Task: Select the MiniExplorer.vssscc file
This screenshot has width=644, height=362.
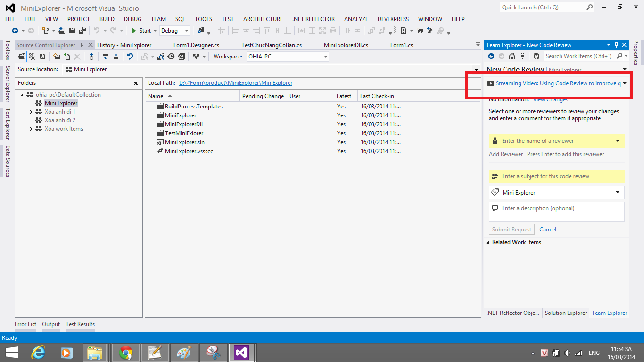Action: click(x=189, y=151)
